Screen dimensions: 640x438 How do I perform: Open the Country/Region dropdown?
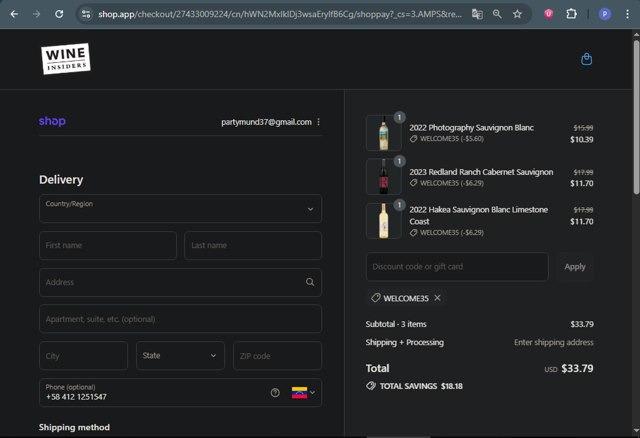(180, 209)
